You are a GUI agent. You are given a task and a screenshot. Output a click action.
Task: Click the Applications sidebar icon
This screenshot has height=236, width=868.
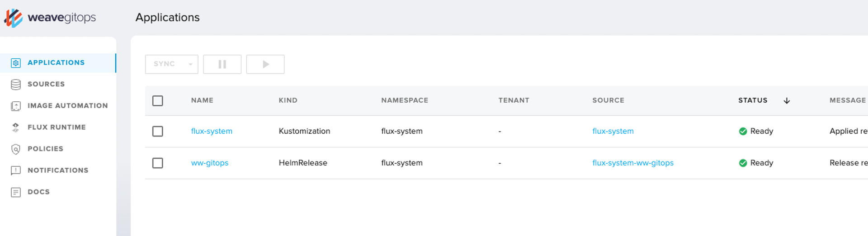click(x=16, y=63)
